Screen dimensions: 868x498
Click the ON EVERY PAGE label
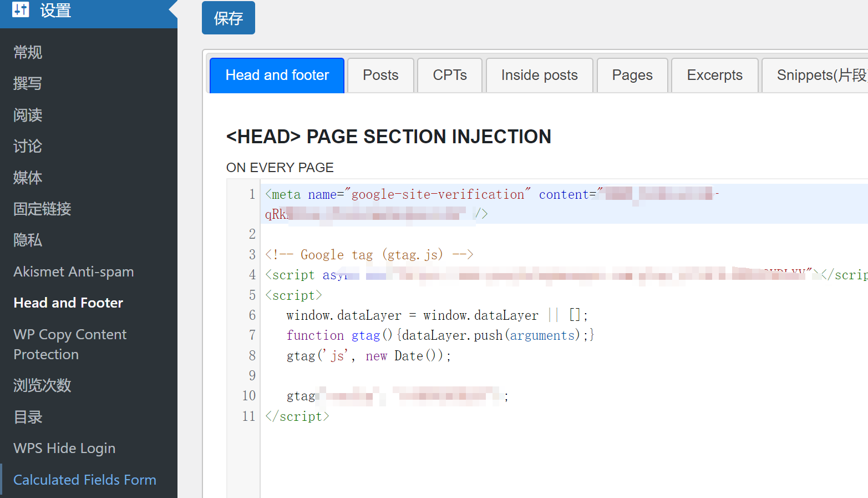(280, 168)
